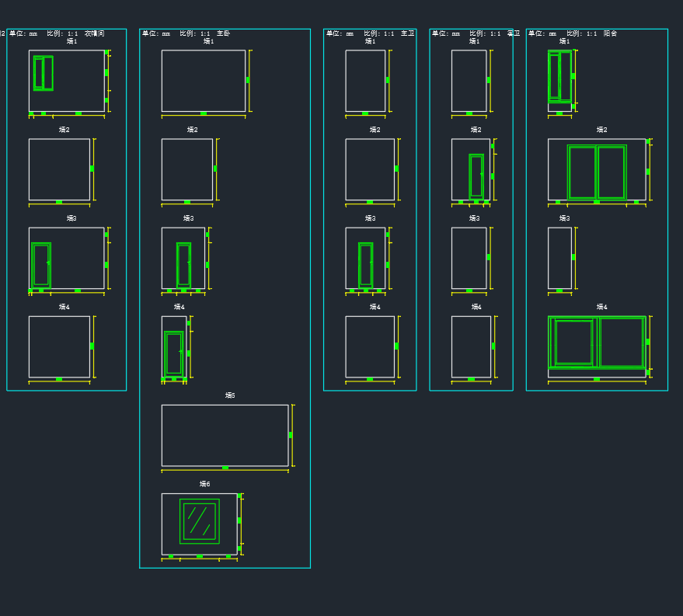Select the 客卫 墙4 wall rectangle
Screen dimensions: 683x616
click(x=471, y=346)
